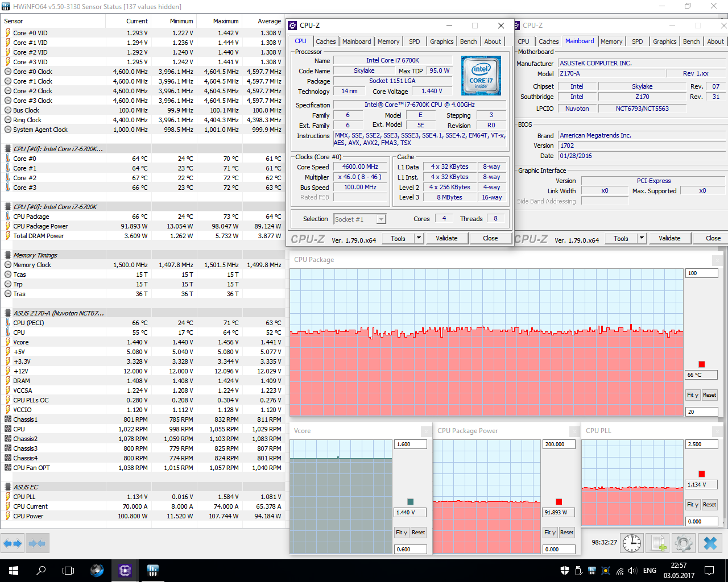Close the Vcore graph panel

tap(425, 431)
